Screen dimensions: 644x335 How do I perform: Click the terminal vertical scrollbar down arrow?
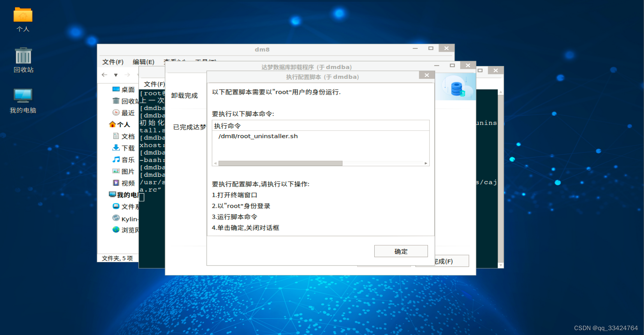coord(501,265)
